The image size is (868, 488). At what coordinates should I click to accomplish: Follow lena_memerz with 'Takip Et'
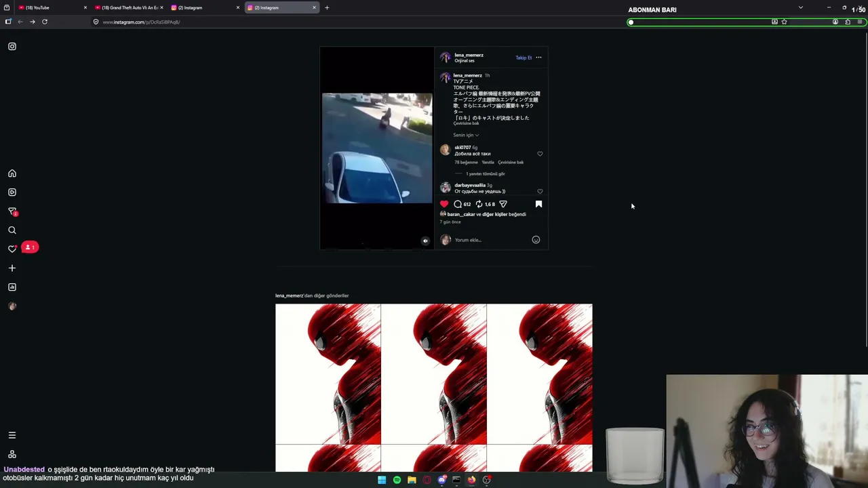(x=524, y=58)
